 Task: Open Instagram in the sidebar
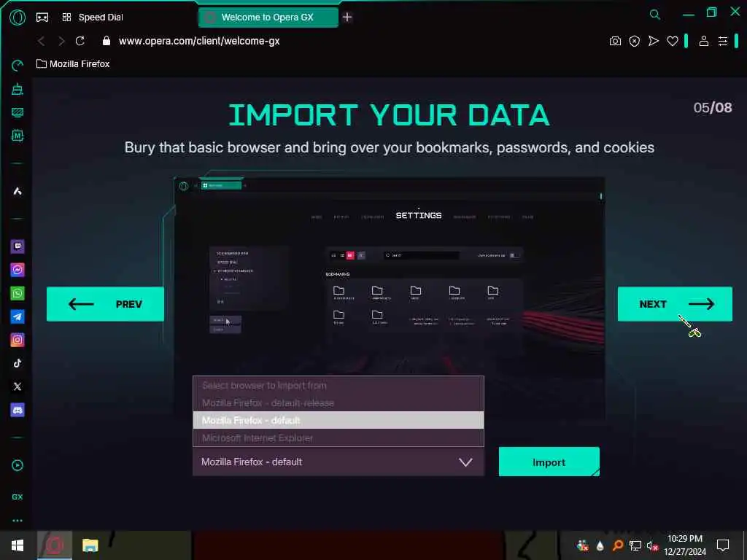point(18,340)
